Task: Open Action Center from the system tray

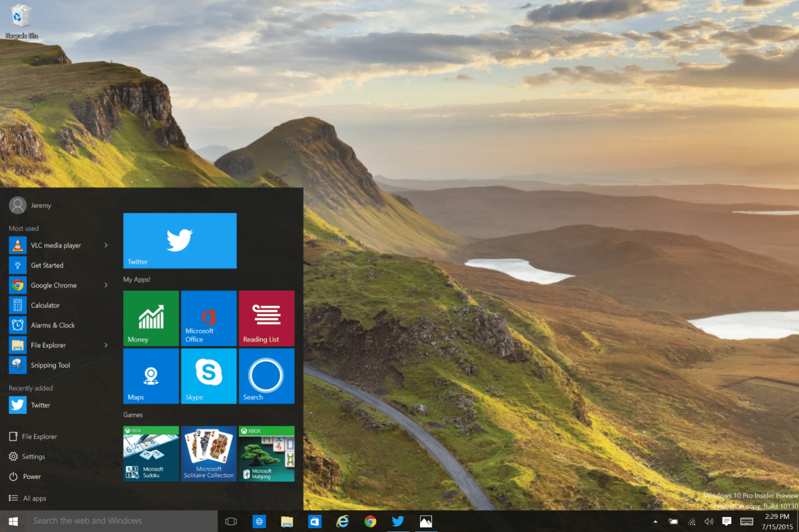Action: pos(726,521)
